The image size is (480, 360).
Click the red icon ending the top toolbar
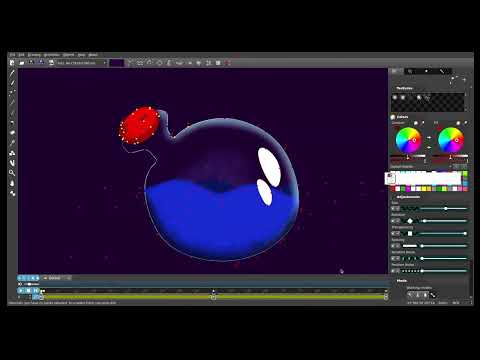(228, 62)
